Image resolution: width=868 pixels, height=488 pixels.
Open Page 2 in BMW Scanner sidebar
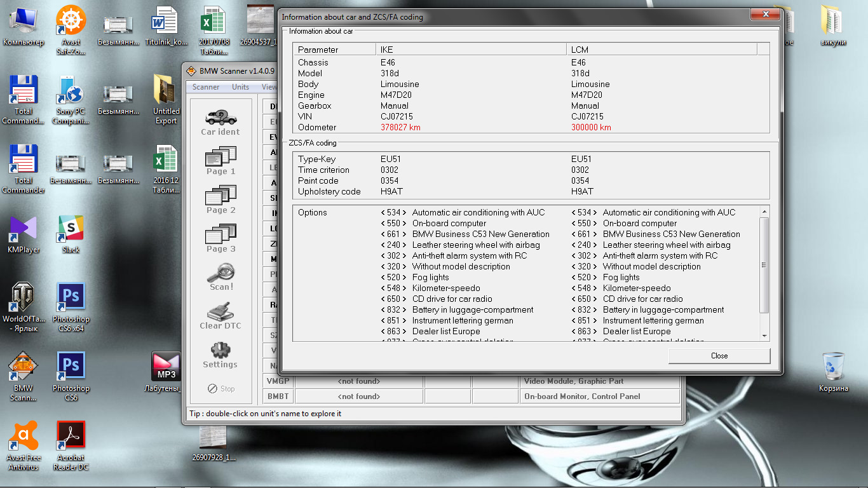coord(220,200)
